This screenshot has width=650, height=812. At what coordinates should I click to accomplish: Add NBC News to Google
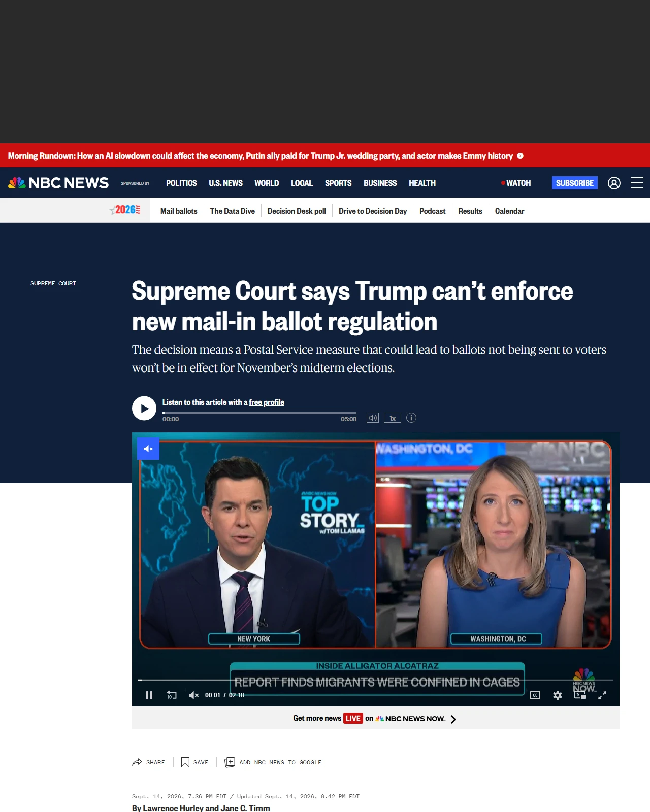(273, 762)
